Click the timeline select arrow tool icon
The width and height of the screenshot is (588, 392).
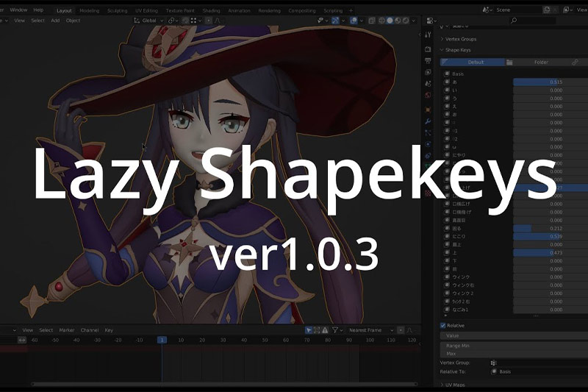click(309, 330)
